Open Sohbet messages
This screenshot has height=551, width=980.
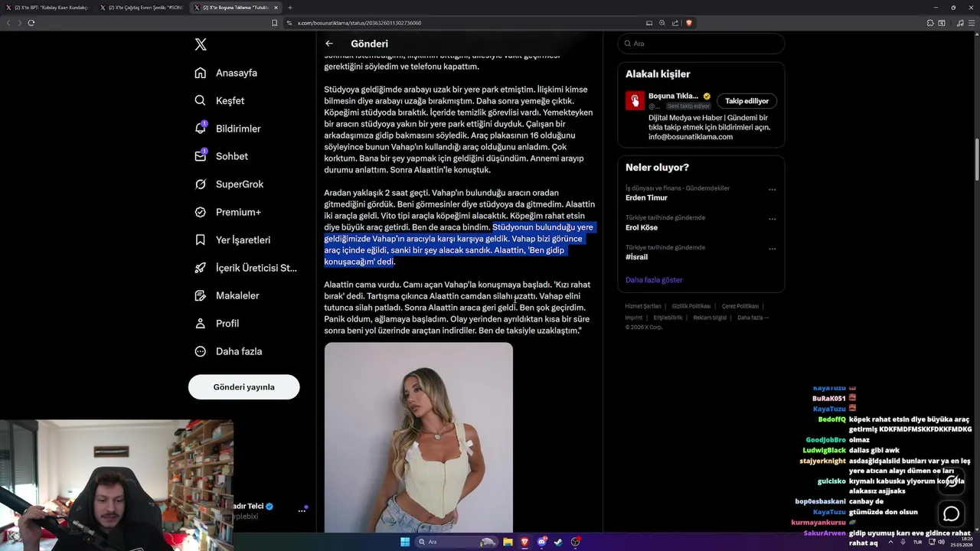[x=221, y=156]
